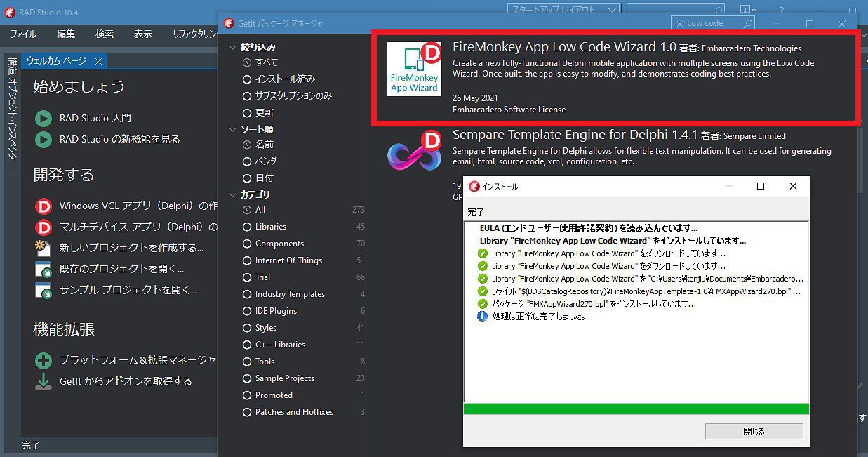Click the Windows VCL アプリ Delphi icon
This screenshot has width=868, height=457.
[x=44, y=206]
